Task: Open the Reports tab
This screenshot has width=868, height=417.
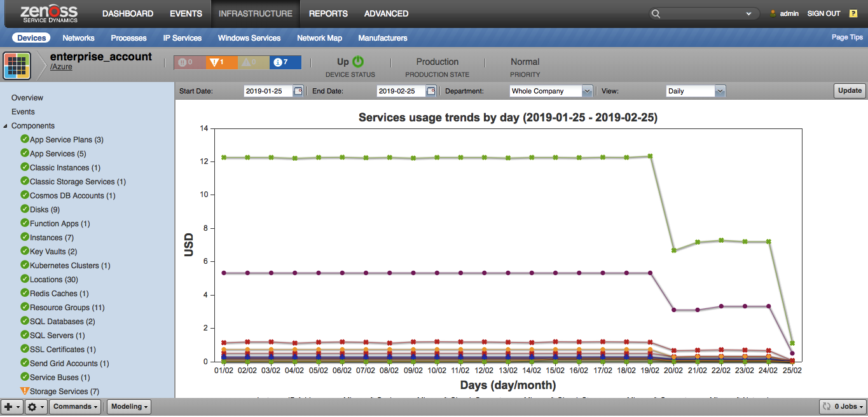Action: pos(328,13)
